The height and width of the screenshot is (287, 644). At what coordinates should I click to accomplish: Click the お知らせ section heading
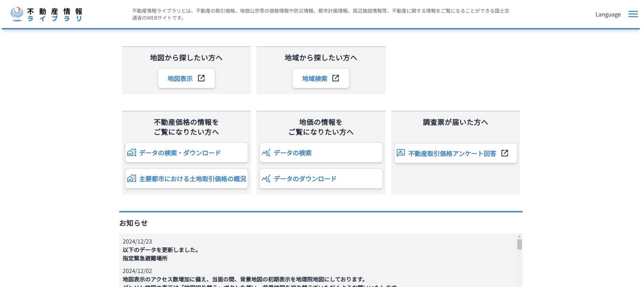pyautogui.click(x=133, y=223)
